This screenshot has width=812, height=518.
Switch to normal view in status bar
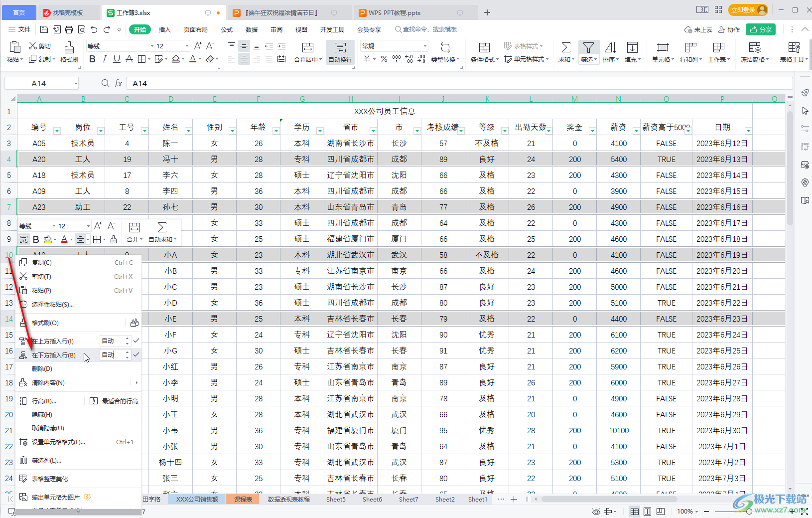click(x=635, y=512)
